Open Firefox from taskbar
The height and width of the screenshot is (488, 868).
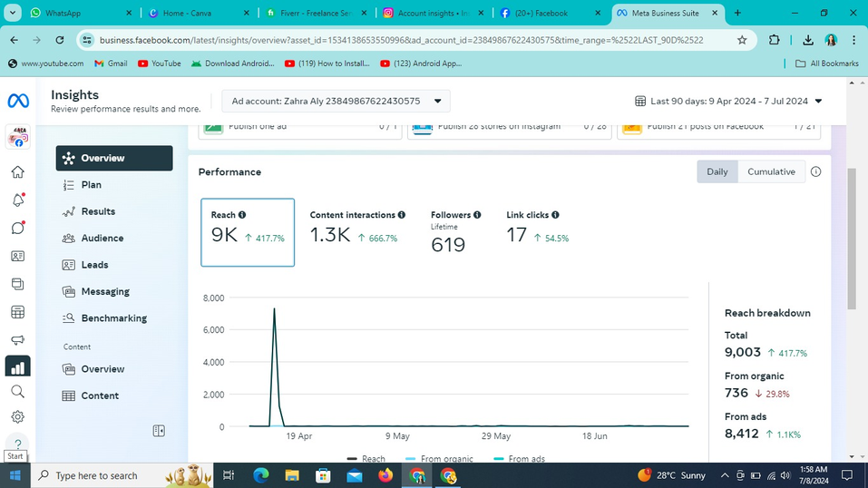(385, 475)
